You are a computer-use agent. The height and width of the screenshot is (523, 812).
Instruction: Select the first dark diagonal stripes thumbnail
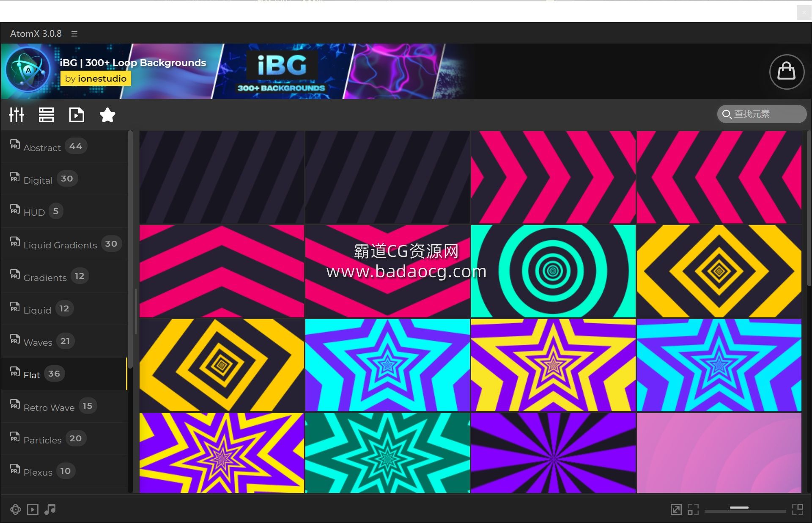222,177
